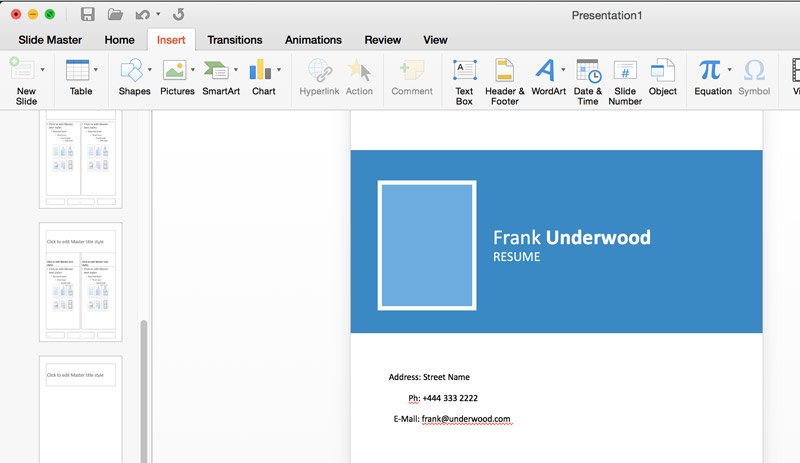Select the two-column layout thumbnail
The image size is (800, 463).
(80, 283)
